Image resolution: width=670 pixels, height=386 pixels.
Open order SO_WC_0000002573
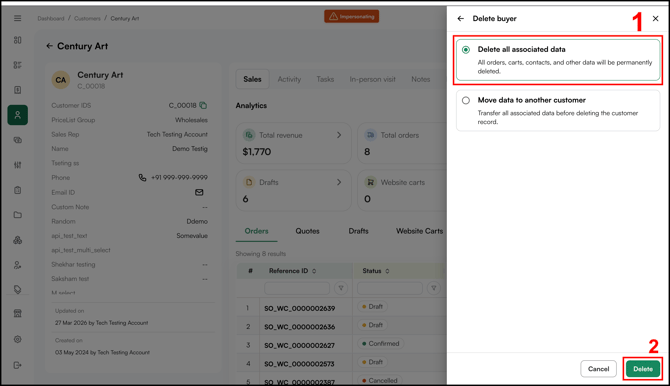[300, 364]
